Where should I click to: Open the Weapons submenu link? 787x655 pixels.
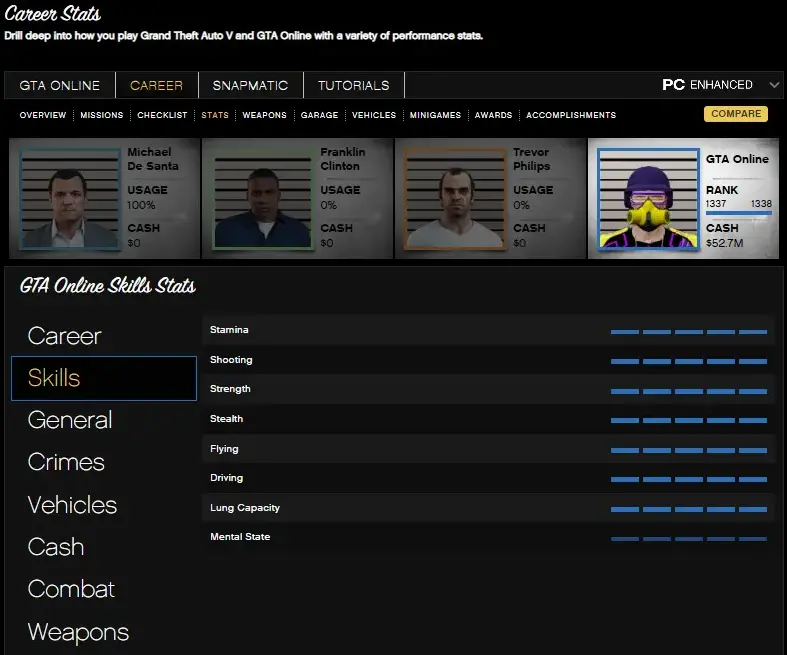pos(264,115)
